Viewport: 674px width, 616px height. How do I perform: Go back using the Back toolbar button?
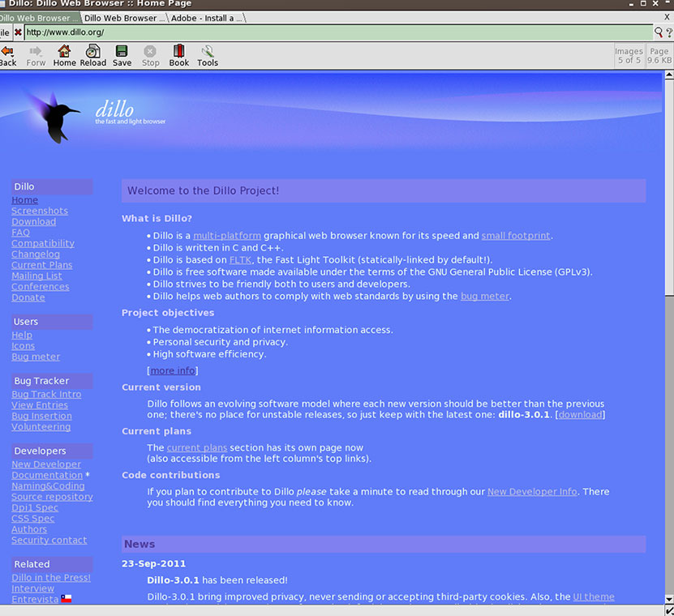tap(8, 56)
